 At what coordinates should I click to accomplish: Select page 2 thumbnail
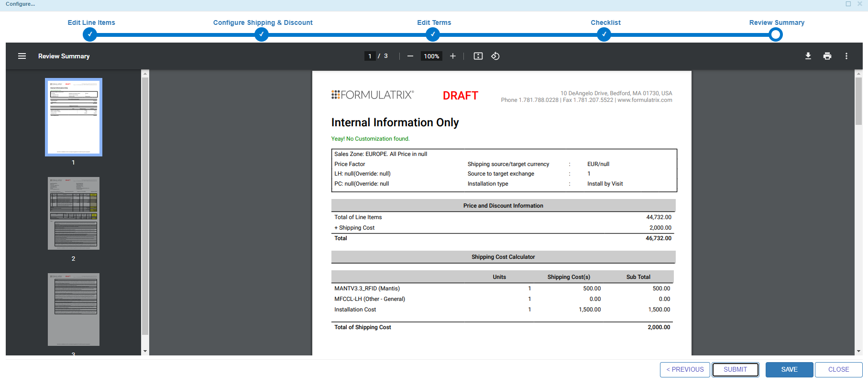(x=74, y=213)
